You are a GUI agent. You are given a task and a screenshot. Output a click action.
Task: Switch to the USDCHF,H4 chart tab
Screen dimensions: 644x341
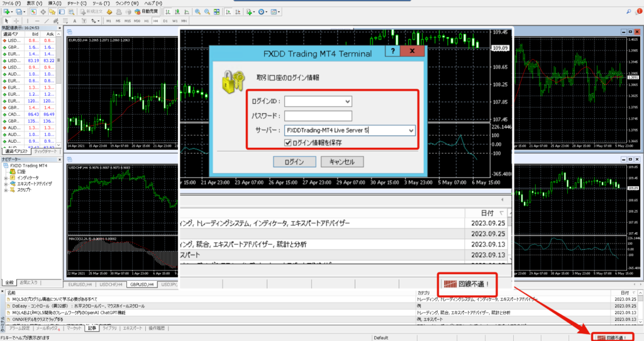[x=111, y=284]
